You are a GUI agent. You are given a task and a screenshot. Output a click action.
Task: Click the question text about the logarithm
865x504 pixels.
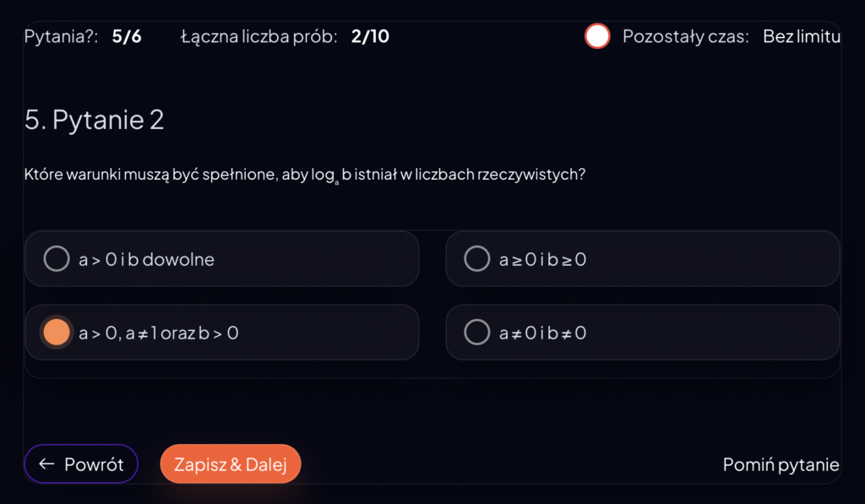(x=305, y=176)
